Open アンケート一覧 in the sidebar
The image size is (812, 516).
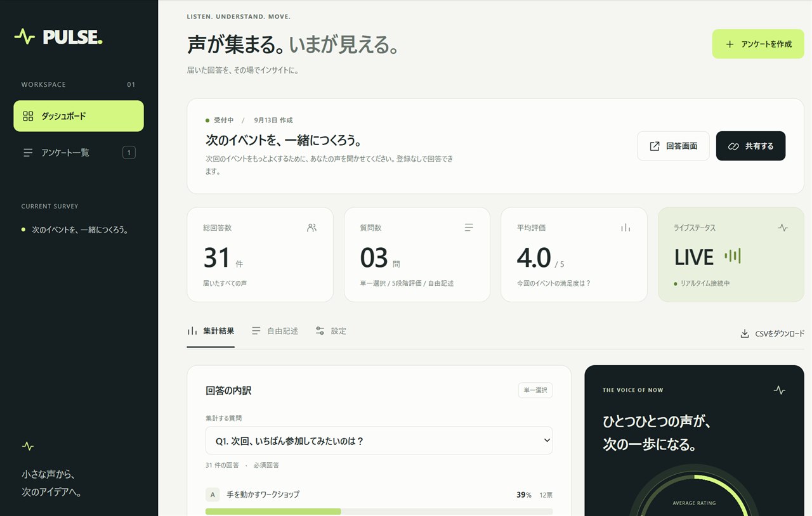click(x=79, y=153)
